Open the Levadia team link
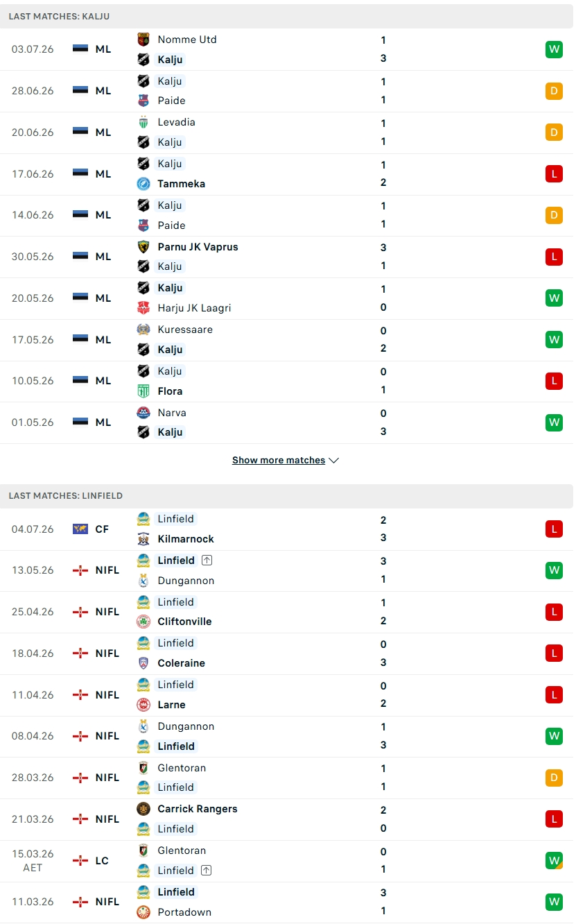The width and height of the screenshot is (576, 924). pyautogui.click(x=176, y=122)
